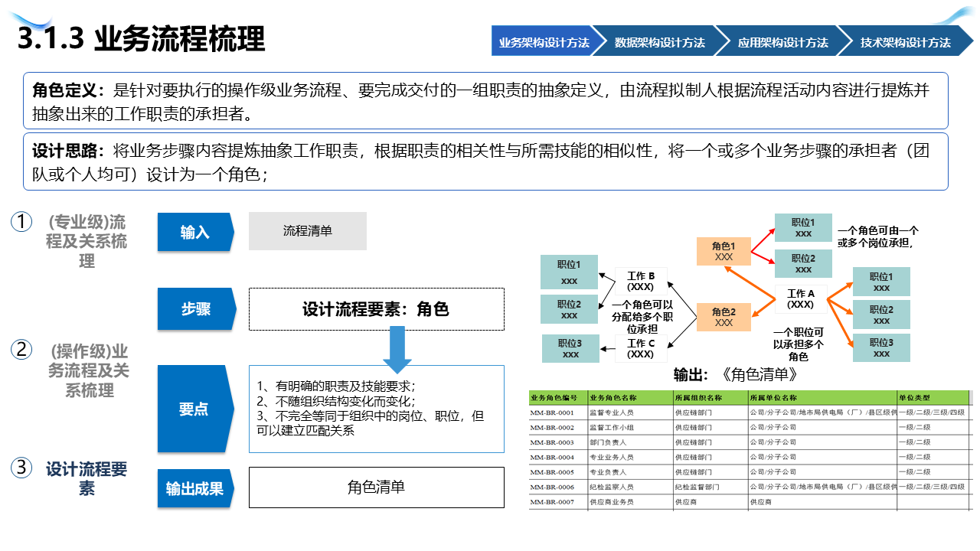This screenshot has height=551, width=980.
Task: Click the 业务角色编号 column header
Action: [557, 397]
